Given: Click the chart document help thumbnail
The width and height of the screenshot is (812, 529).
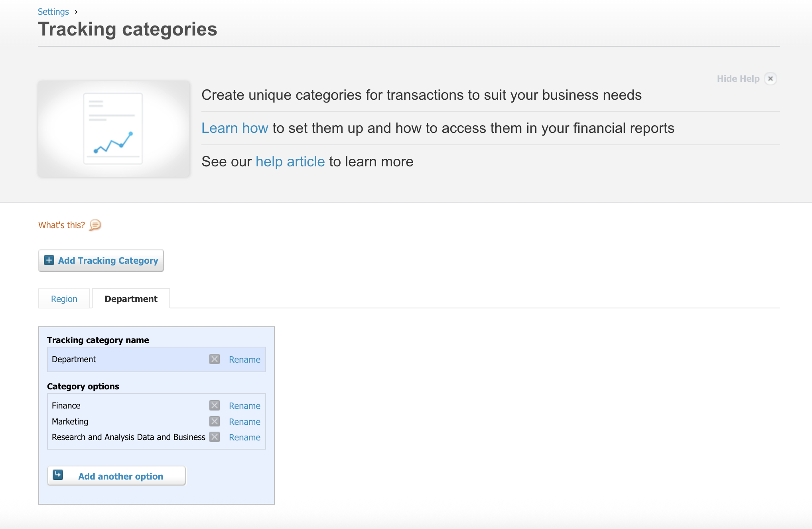Looking at the screenshot, I should point(114,128).
